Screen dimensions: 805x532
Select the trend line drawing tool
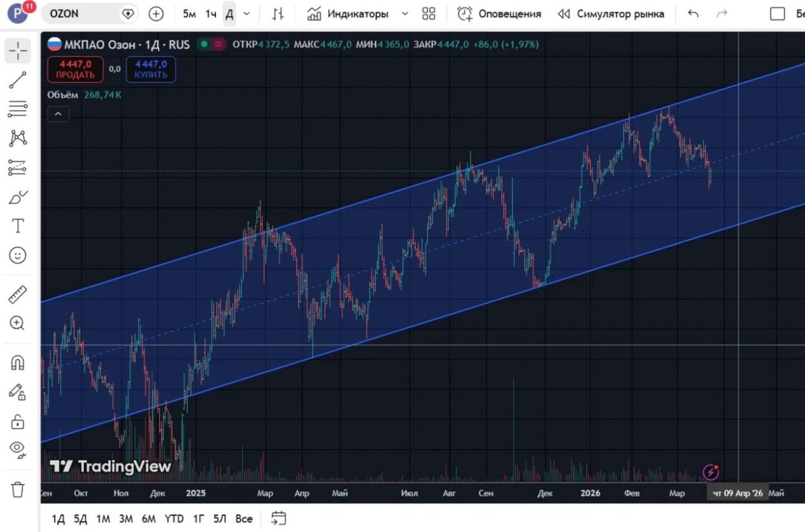pyautogui.click(x=17, y=80)
